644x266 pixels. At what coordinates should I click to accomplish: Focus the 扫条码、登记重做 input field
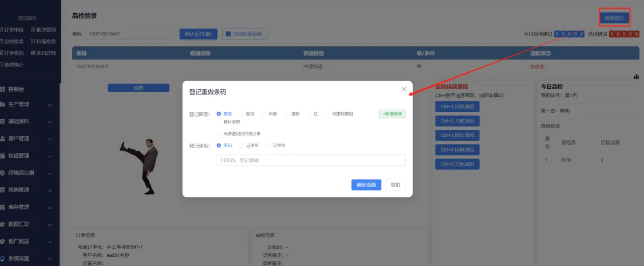pyautogui.click(x=311, y=160)
